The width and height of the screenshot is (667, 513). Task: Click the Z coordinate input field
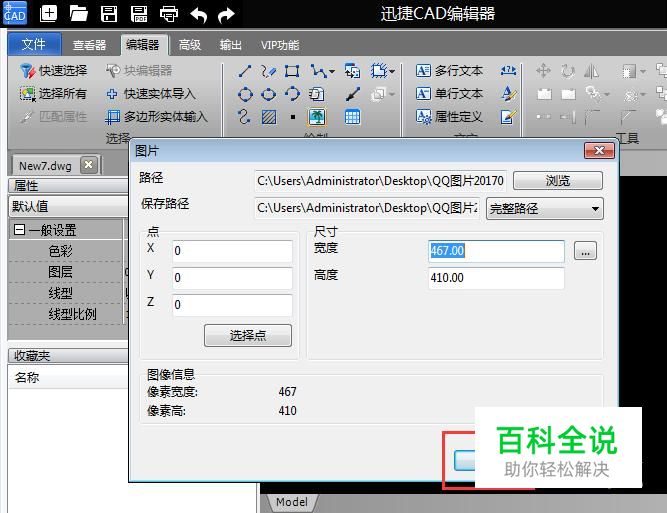pos(232,305)
